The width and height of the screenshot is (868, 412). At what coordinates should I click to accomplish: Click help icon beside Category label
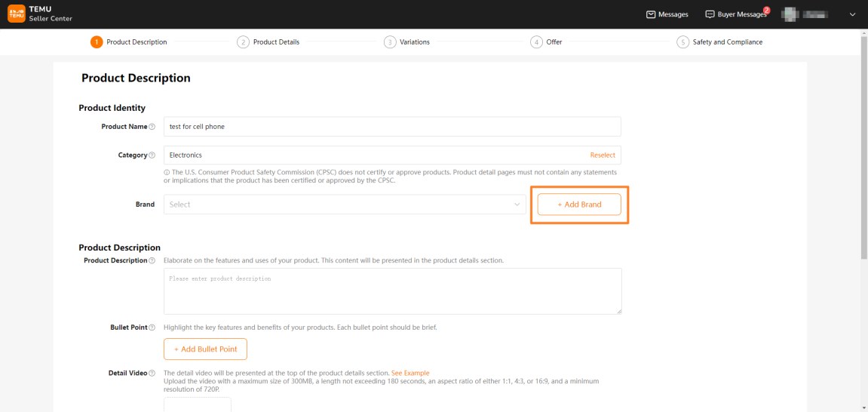152,155
